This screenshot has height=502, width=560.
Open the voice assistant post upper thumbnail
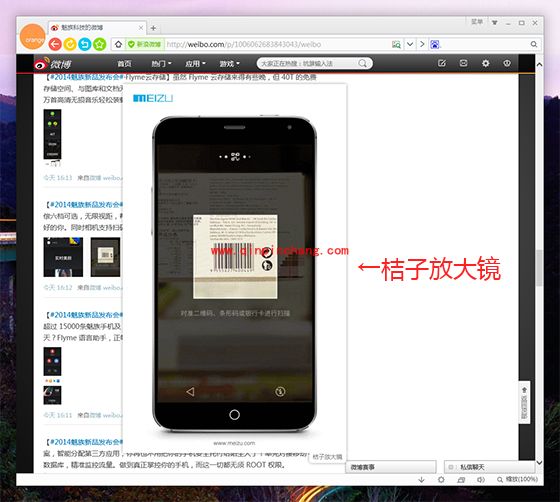52,361
